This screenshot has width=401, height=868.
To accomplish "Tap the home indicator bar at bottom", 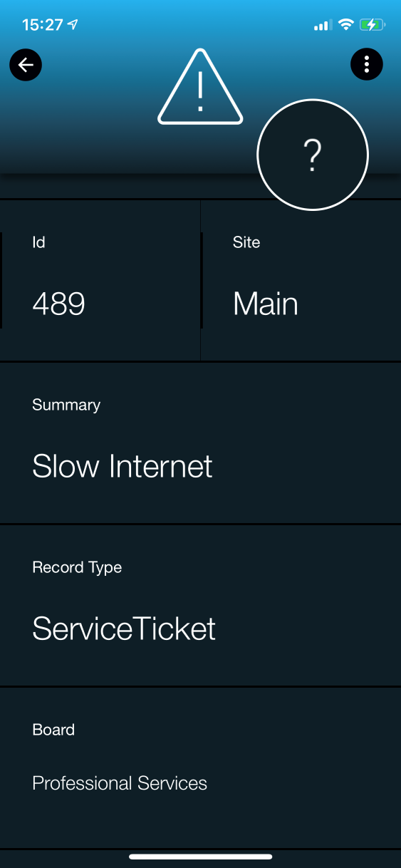I will (x=200, y=857).
